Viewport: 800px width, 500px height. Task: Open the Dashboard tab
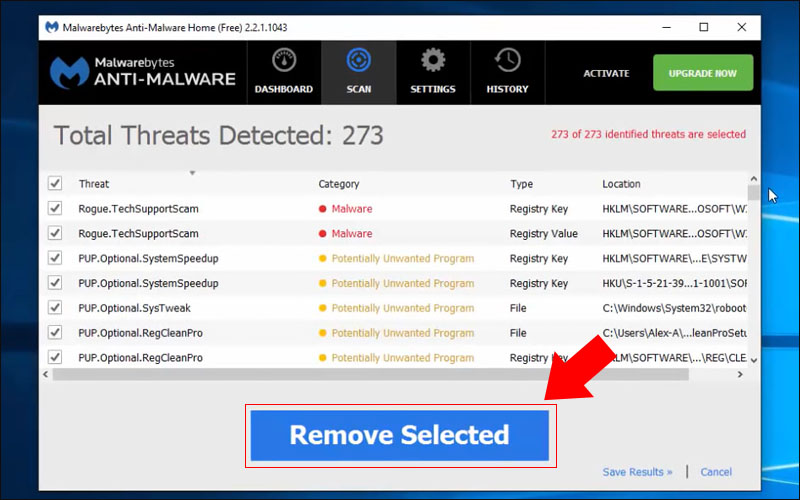(284, 72)
